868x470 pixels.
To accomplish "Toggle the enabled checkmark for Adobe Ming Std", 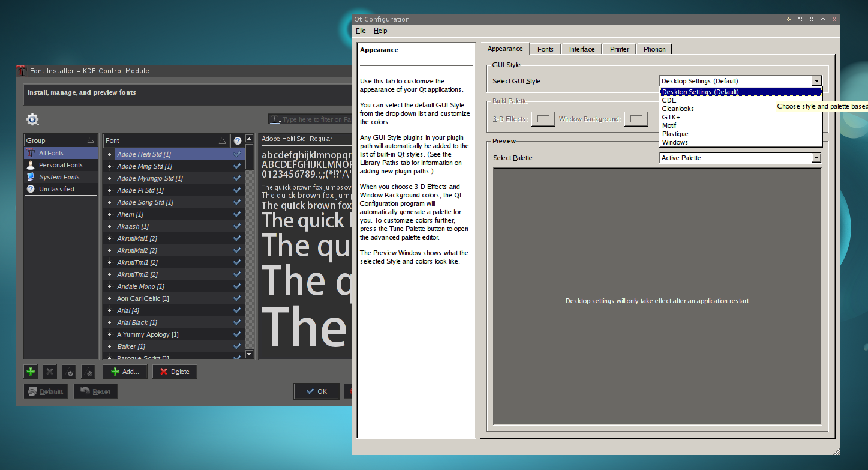I will (x=237, y=166).
